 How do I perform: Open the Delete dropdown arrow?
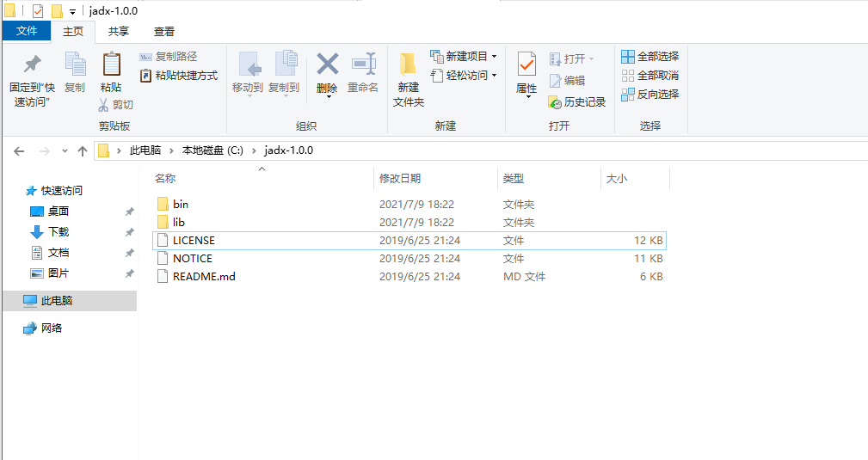(x=329, y=97)
